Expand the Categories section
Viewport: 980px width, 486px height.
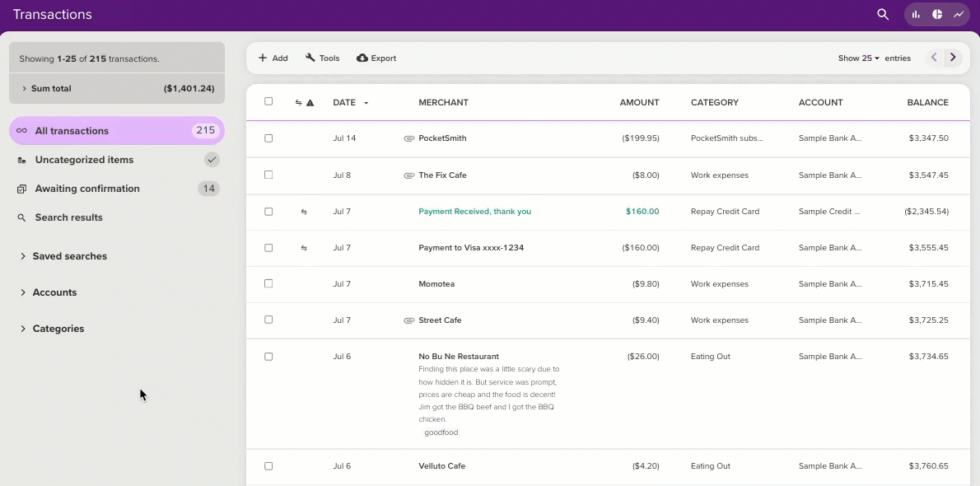point(52,329)
